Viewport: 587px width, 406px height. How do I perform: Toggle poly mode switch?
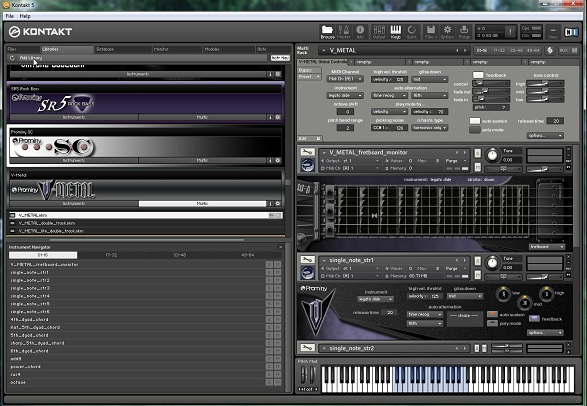click(x=475, y=130)
